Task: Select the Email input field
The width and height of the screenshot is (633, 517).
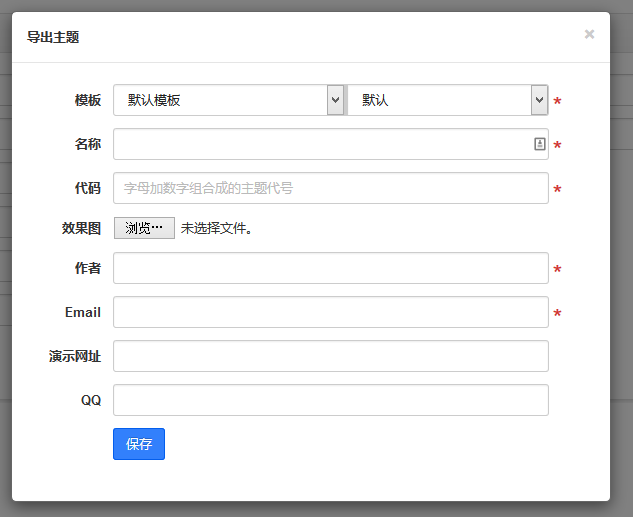Action: click(x=330, y=312)
